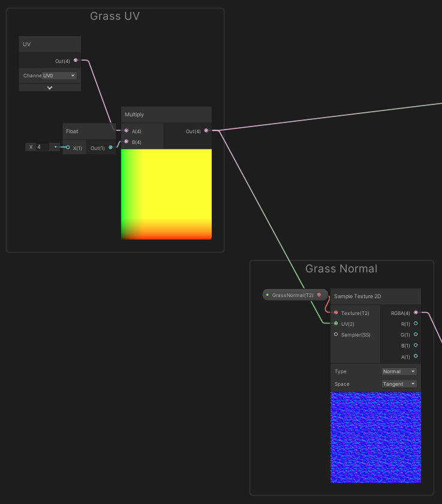Select the Grass UV group title
The height and width of the screenshot is (504, 442).
pos(115,16)
